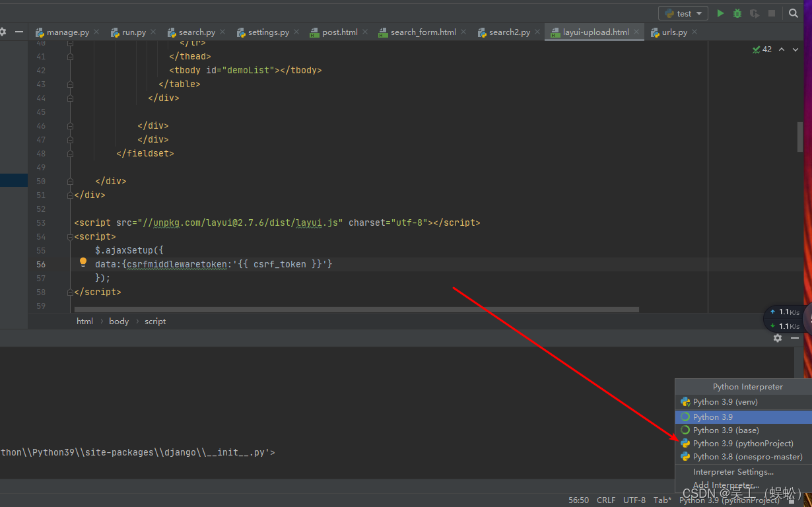Screen dimensions: 812x507
Task: Click on demoList id value in line 42
Action: 248,70
